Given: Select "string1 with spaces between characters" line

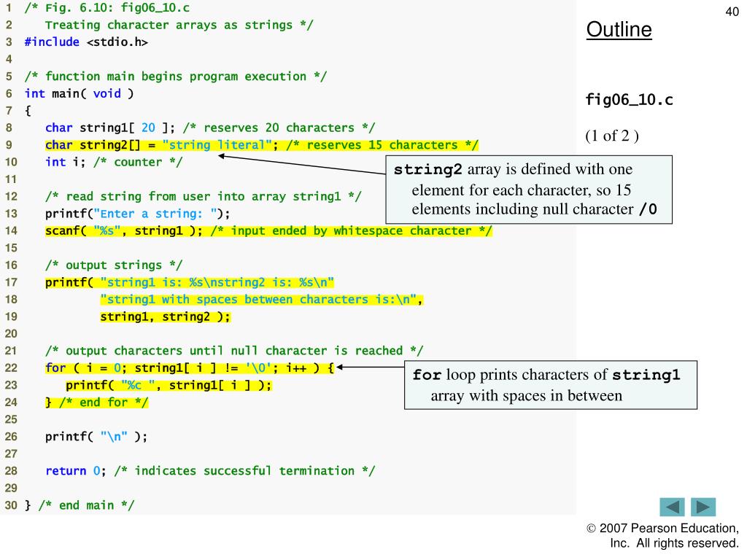Looking at the screenshot, I should (262, 299).
